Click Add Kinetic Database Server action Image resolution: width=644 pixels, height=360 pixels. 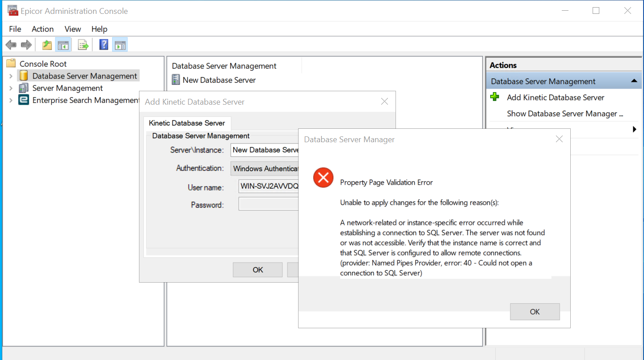point(556,97)
